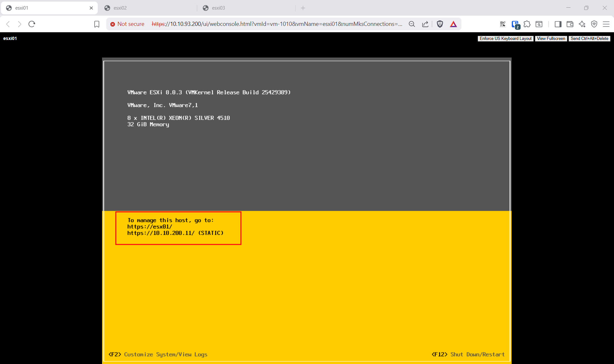Toggle the browser sidebar panel
Screen dimensions: 614x364
click(558, 24)
